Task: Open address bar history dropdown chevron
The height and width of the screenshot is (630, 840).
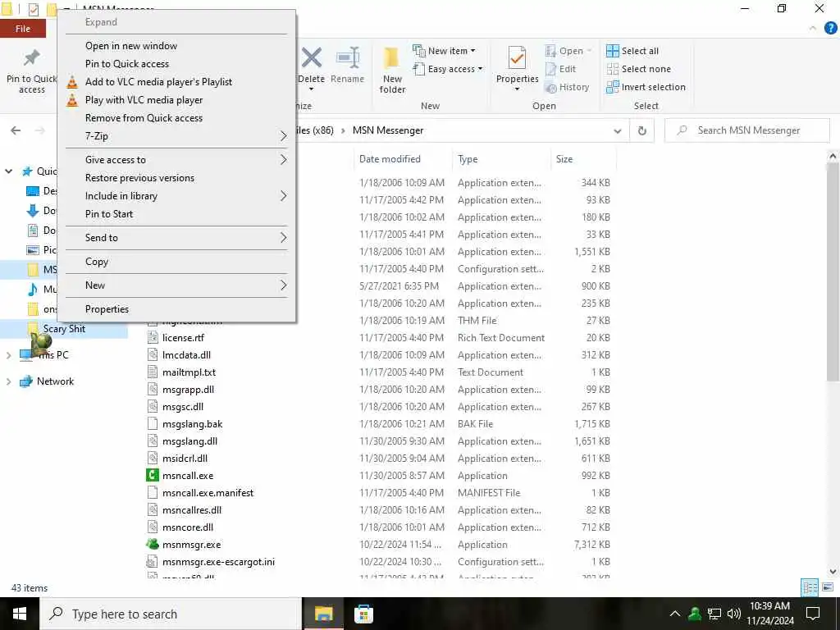Action: click(x=618, y=130)
